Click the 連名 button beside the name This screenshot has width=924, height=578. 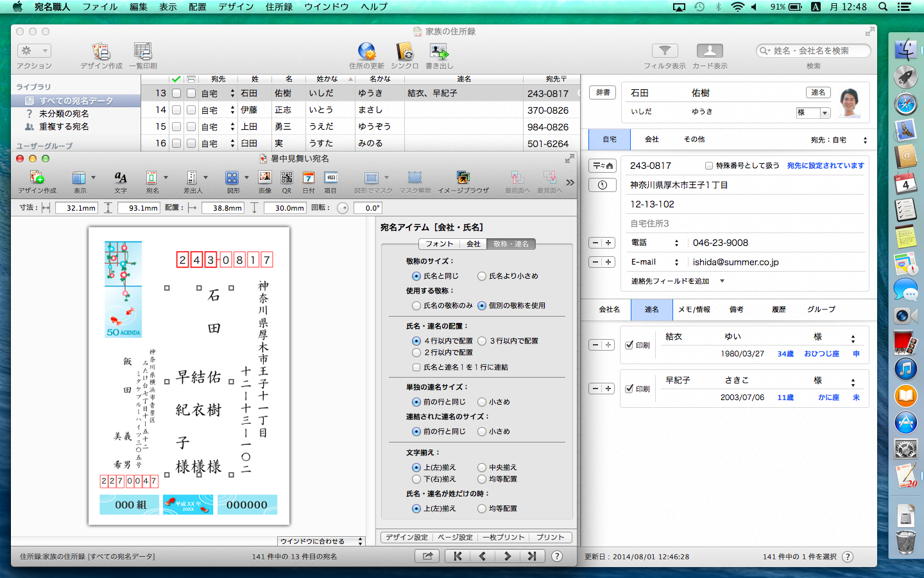pos(818,92)
